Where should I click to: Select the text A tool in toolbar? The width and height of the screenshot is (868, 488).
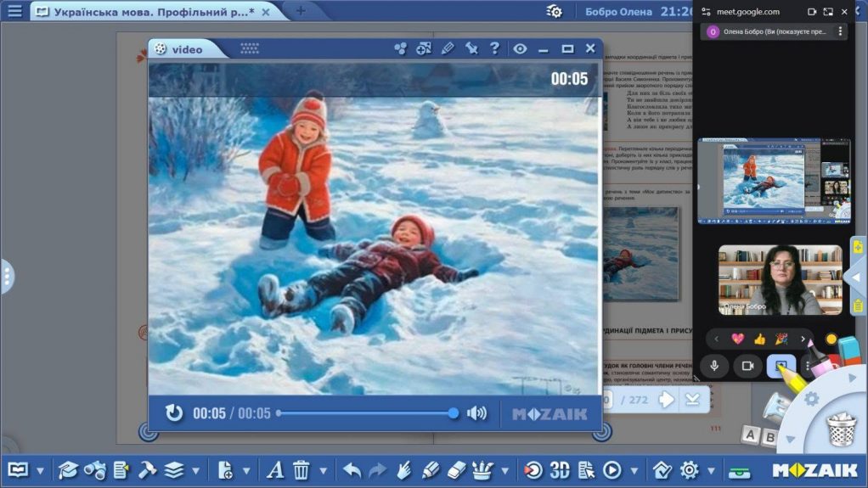pyautogui.click(x=274, y=470)
